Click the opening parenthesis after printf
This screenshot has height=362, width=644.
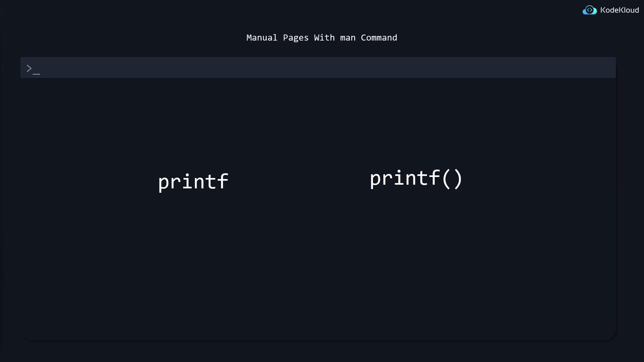click(x=446, y=179)
